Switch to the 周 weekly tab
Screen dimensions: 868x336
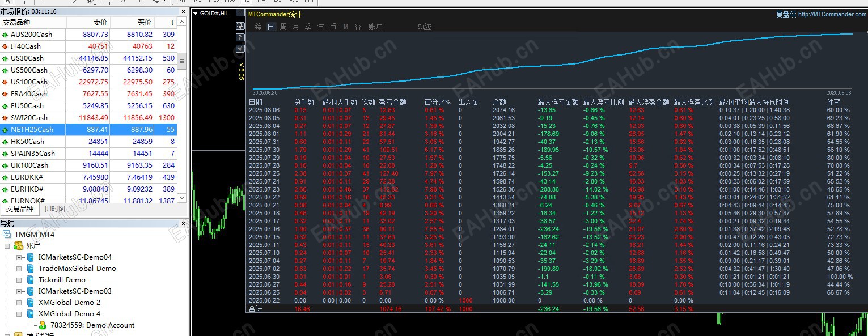(x=283, y=27)
